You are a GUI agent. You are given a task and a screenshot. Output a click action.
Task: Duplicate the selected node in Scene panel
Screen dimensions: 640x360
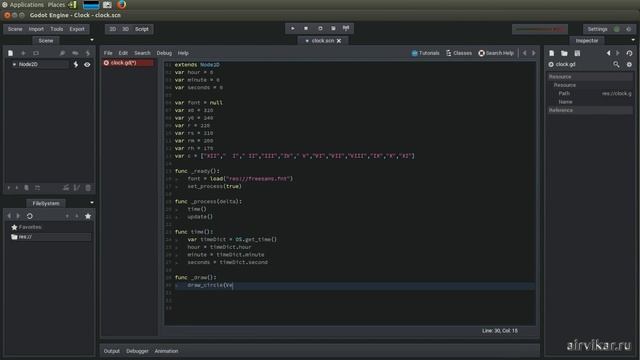[x=27, y=188]
